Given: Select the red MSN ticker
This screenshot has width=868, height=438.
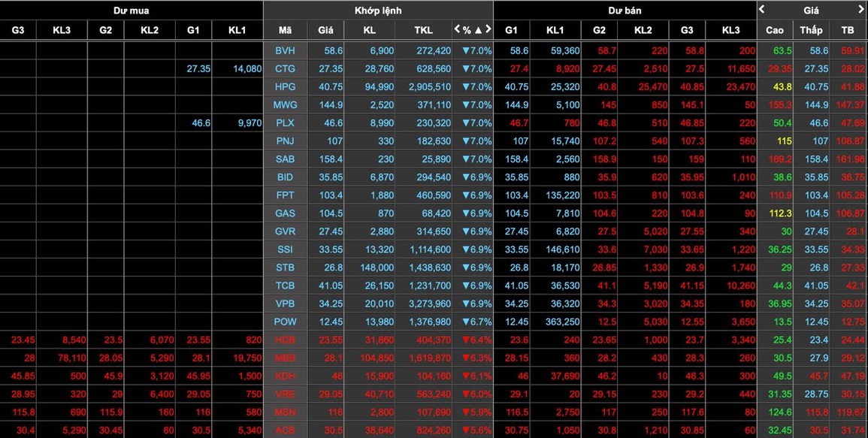Looking at the screenshot, I should pyautogui.click(x=285, y=412).
